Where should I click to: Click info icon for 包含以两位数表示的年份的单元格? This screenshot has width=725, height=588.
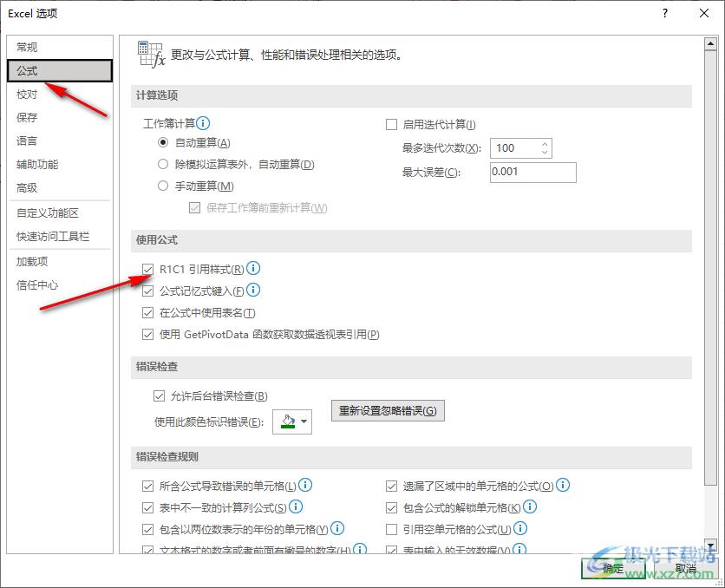click(337, 528)
